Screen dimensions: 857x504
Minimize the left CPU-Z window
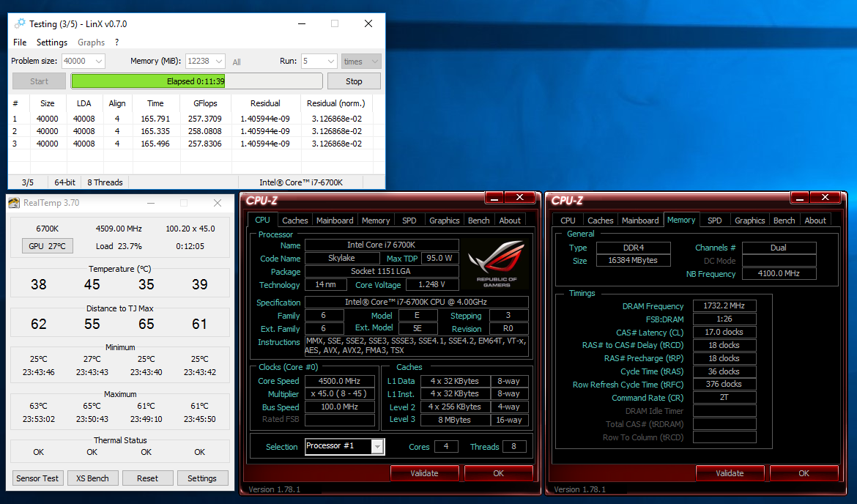tap(494, 198)
